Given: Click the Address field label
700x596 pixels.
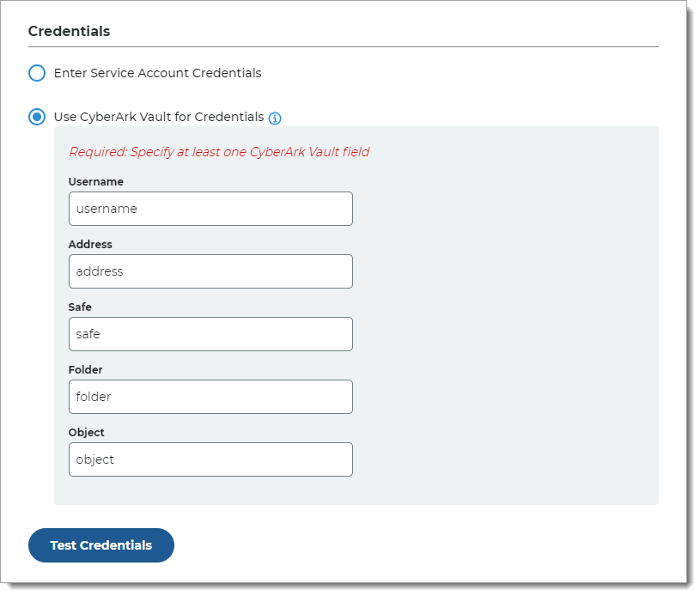Looking at the screenshot, I should 90,245.
